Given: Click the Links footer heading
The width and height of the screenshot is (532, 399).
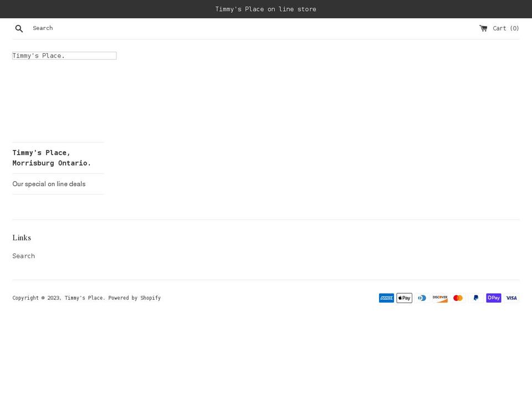Looking at the screenshot, I should click(22, 238).
